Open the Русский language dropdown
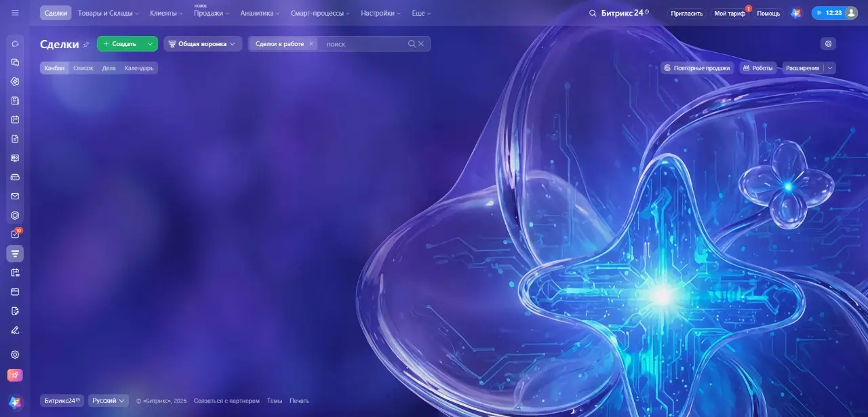 (108, 401)
